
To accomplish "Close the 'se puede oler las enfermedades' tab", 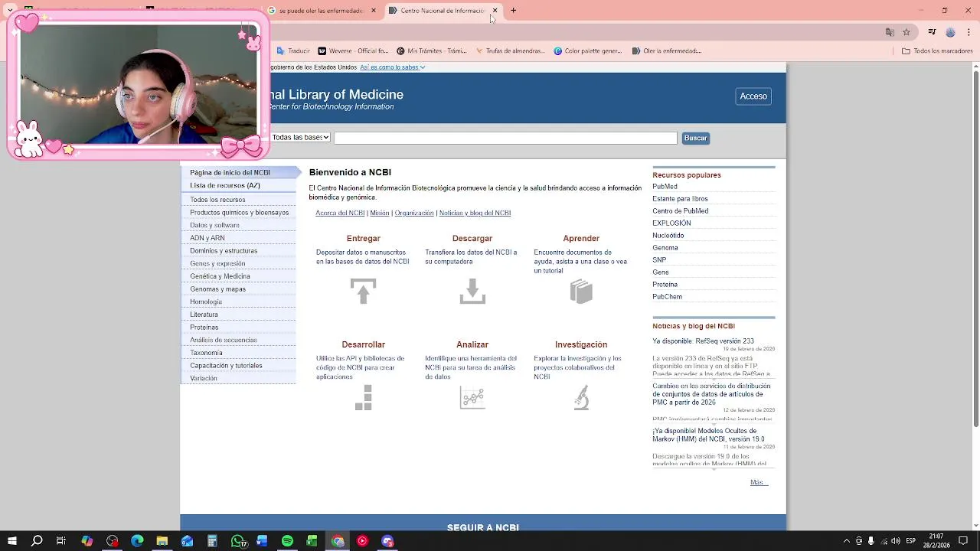I will [374, 11].
